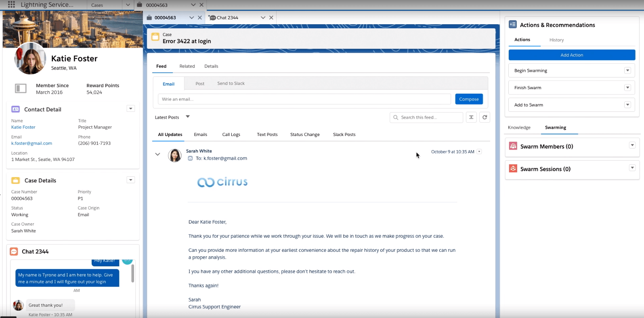This screenshot has width=644, height=318.
Task: Open the 00004563 workspace tab dropdown
Action: coord(193,5)
